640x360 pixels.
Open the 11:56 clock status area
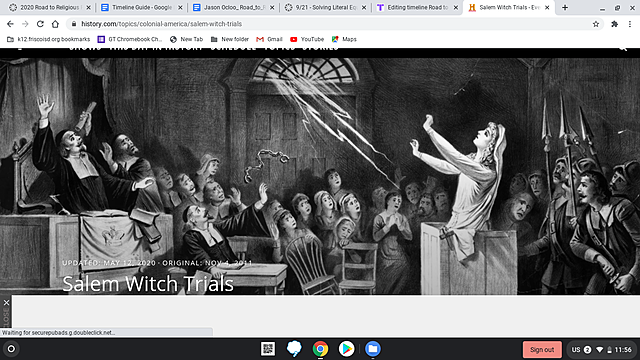pos(623,350)
